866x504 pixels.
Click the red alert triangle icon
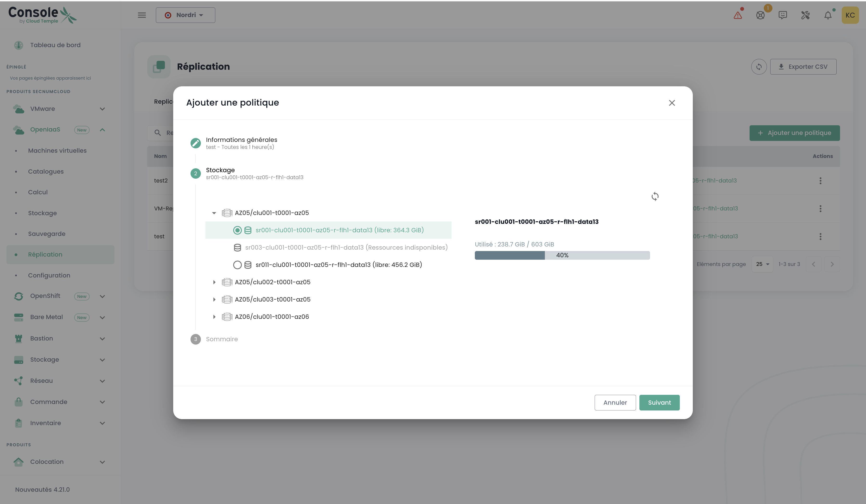point(738,15)
